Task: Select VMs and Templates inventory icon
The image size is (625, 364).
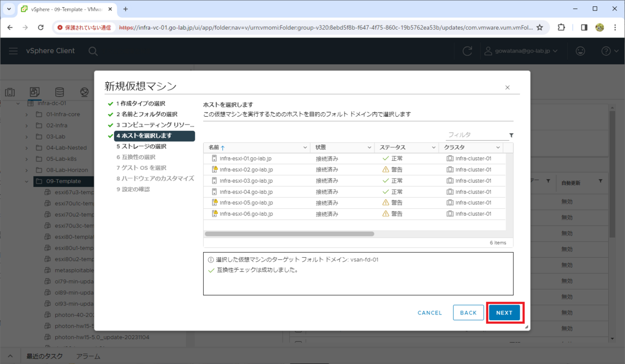Action: pos(34,92)
